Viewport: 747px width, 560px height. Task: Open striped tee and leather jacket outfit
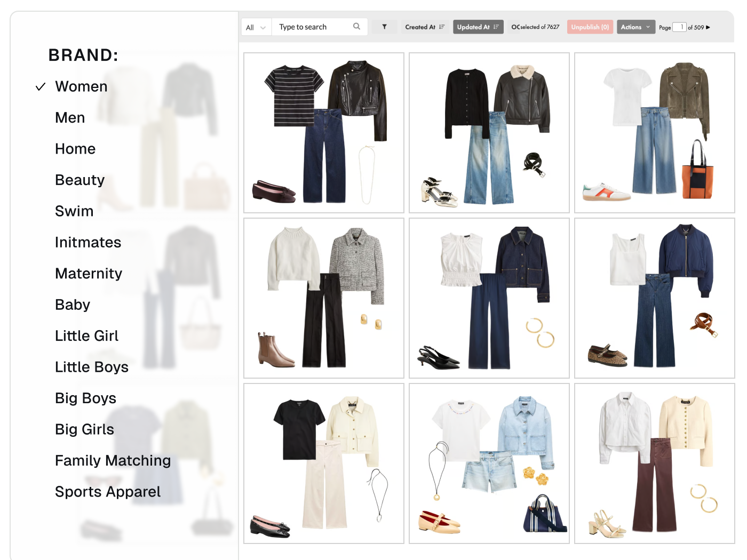click(324, 133)
